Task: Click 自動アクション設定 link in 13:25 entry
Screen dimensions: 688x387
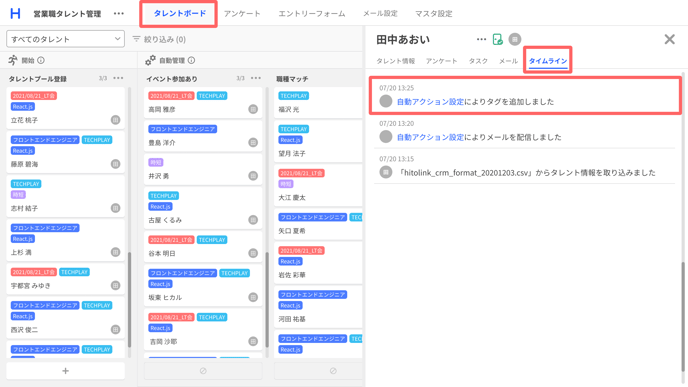Action: [430, 101]
